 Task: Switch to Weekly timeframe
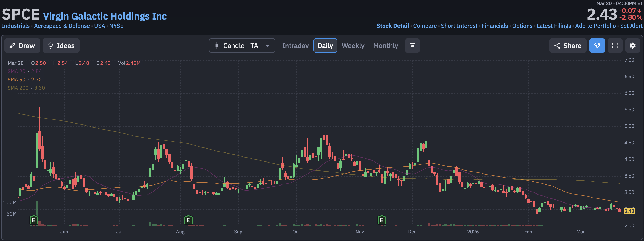(x=353, y=46)
